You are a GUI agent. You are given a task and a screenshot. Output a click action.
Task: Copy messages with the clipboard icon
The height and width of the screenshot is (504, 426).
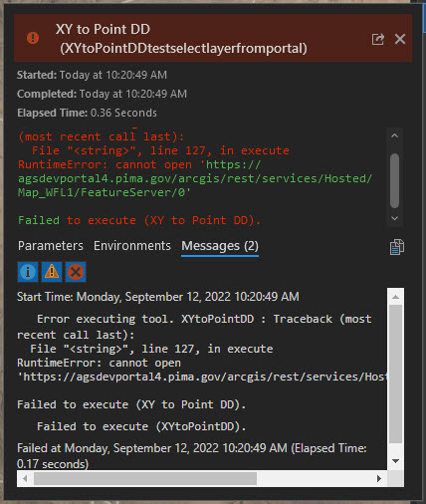(x=397, y=247)
